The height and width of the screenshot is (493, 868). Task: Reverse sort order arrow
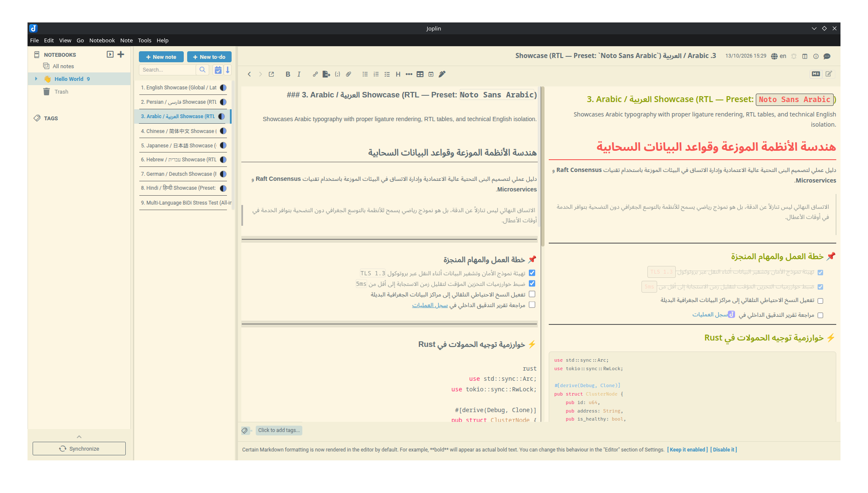228,70
